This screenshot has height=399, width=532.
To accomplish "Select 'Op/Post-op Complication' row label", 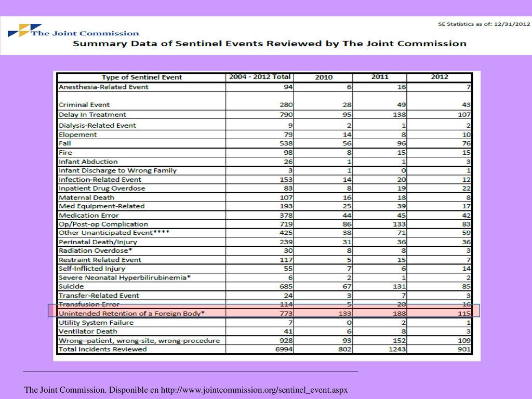I will [x=103, y=224].
